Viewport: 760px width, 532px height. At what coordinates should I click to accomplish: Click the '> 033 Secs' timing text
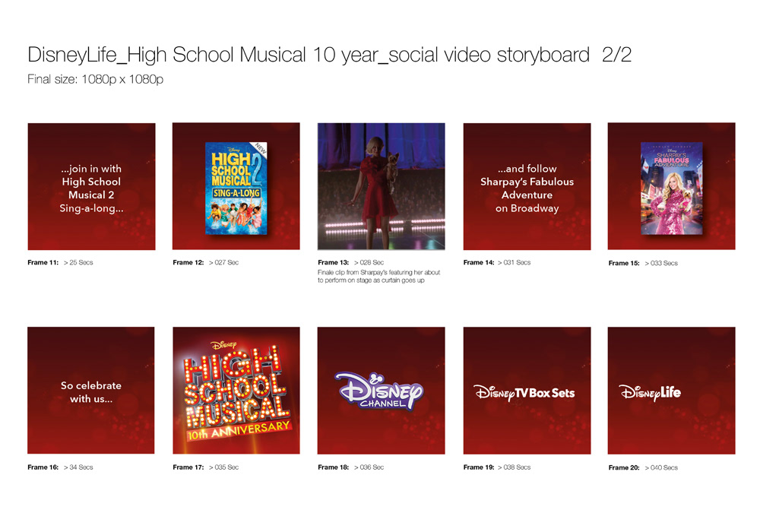pyautogui.click(x=661, y=263)
